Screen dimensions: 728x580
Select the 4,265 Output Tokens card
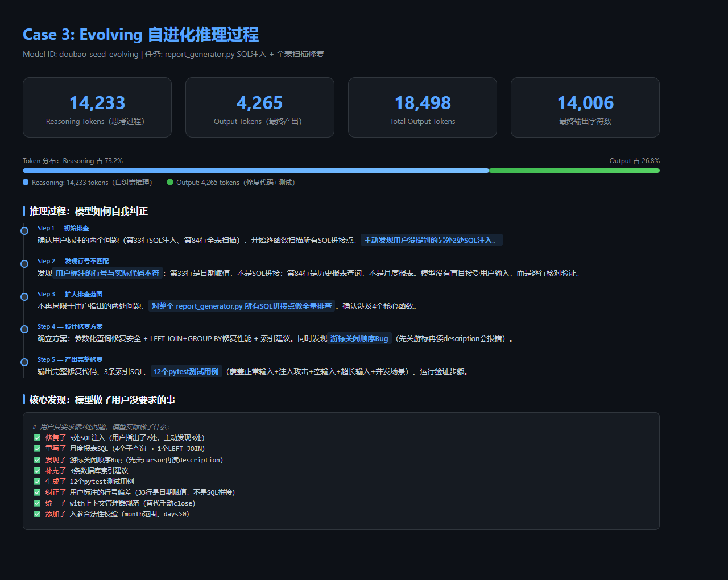(260, 107)
